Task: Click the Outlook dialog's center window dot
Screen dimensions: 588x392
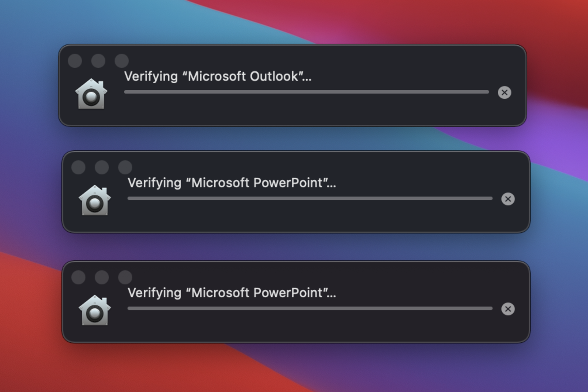Action: (98, 61)
